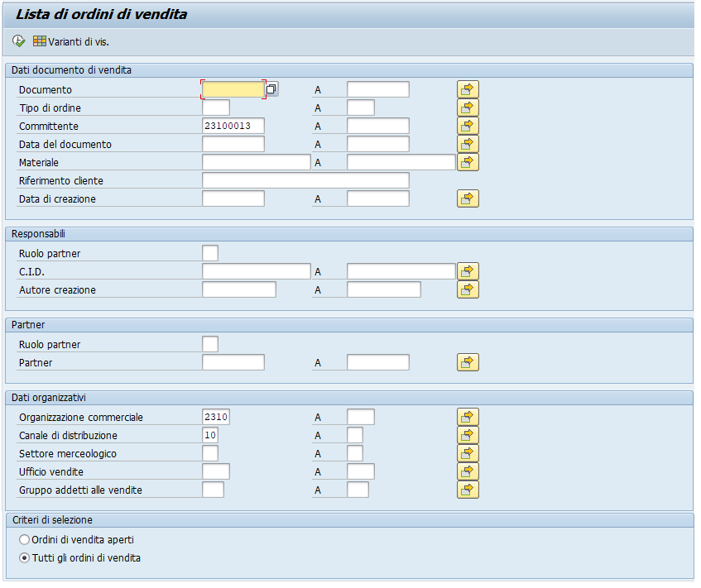Open multiple selection for Documento
Screen dimensions: 701x588
click(x=468, y=89)
